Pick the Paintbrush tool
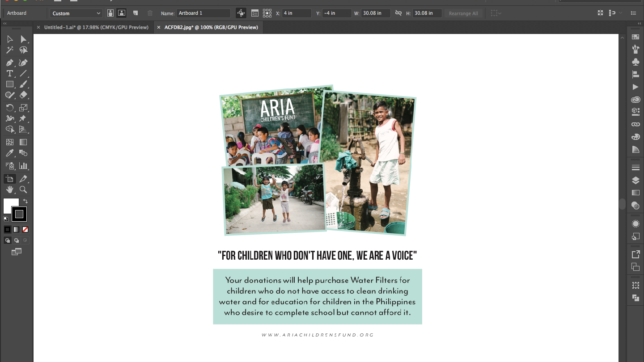The image size is (644, 362). 23,84
